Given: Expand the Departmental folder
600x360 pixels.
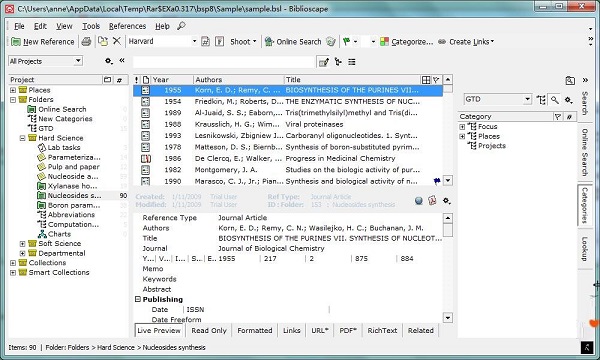Looking at the screenshot, I should [23, 253].
